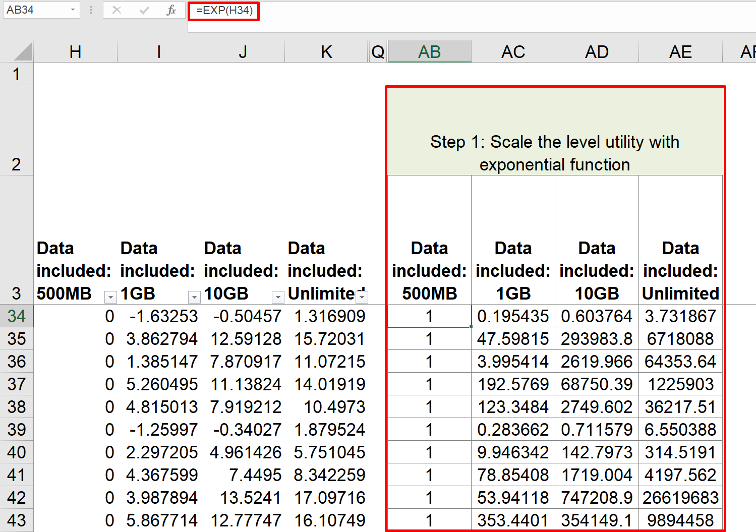The image size is (756, 532).
Task: Select row 1 header
Action: (x=17, y=74)
